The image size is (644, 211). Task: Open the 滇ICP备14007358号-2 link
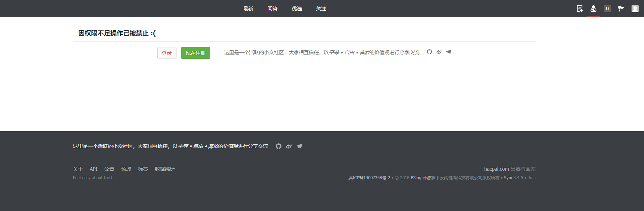click(x=369, y=177)
